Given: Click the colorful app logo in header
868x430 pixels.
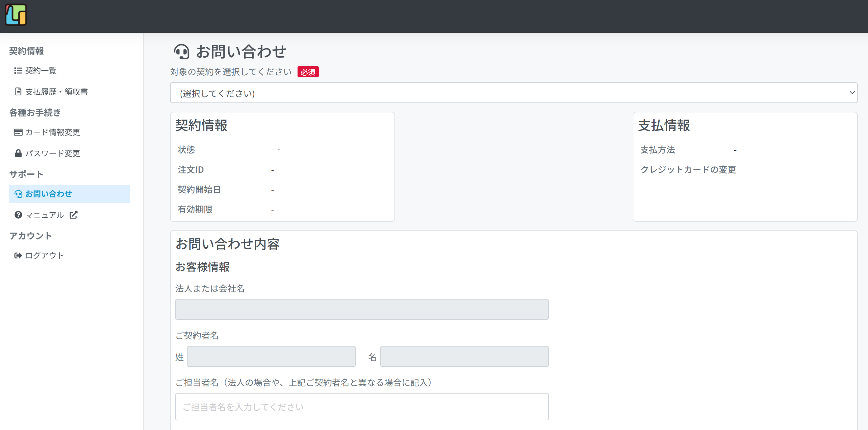Looking at the screenshot, I should [16, 15].
